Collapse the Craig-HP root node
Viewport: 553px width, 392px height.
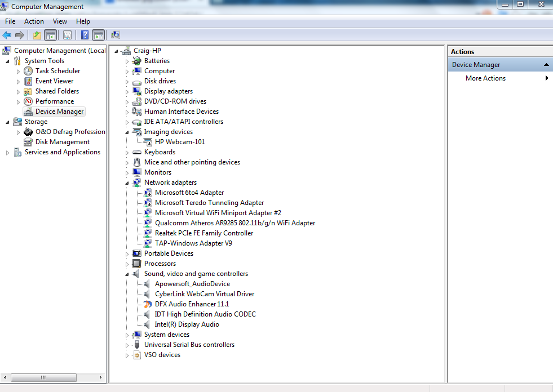(x=116, y=51)
